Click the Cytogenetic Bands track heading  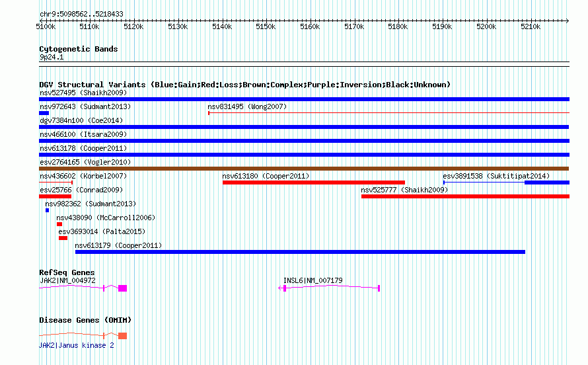(x=79, y=49)
